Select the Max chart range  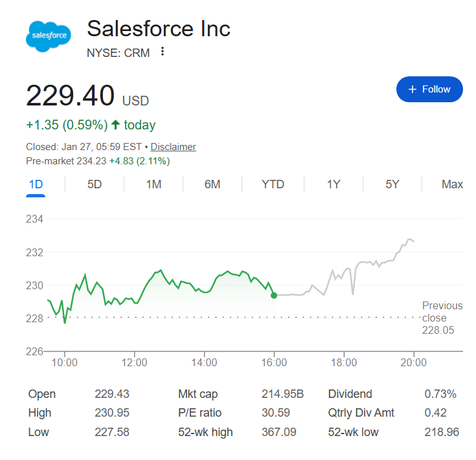point(452,184)
